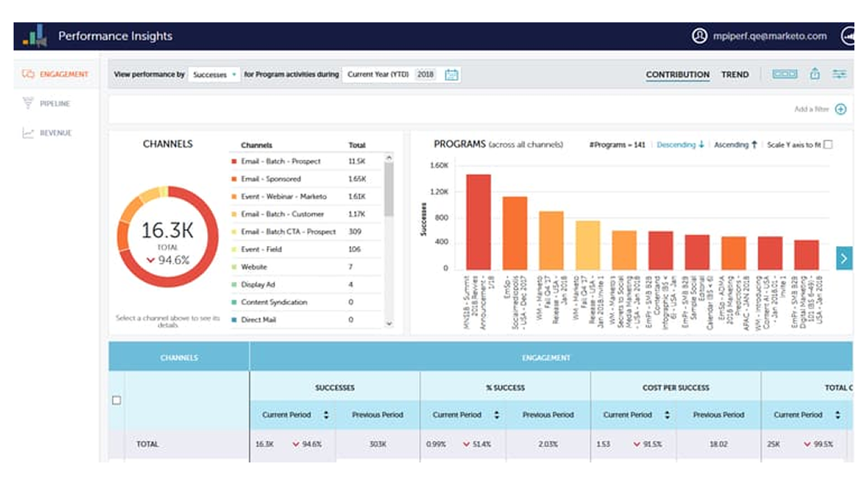The width and height of the screenshot is (868, 484).
Task: Click the CHANNELS table header
Action: coord(179,358)
